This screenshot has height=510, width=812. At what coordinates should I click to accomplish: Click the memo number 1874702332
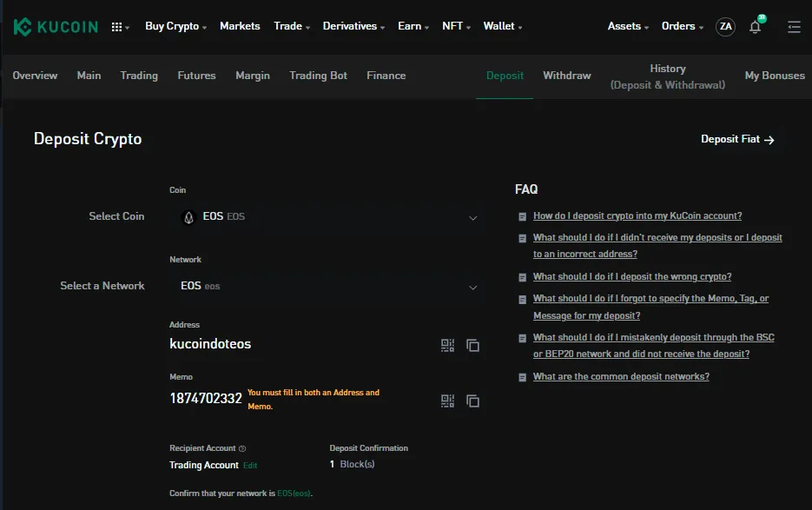point(206,399)
